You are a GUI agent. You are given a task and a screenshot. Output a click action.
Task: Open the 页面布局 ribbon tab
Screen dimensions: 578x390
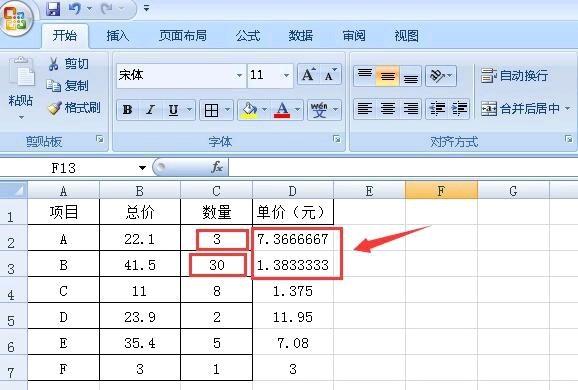tap(183, 36)
